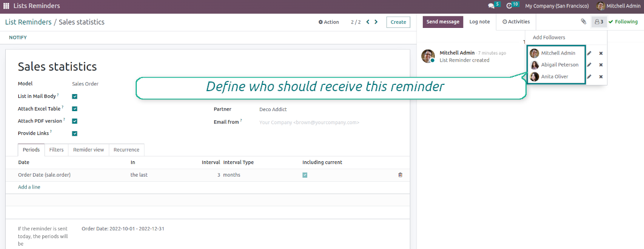Switch to the Recurrence tab
644x249 pixels.
click(x=126, y=150)
